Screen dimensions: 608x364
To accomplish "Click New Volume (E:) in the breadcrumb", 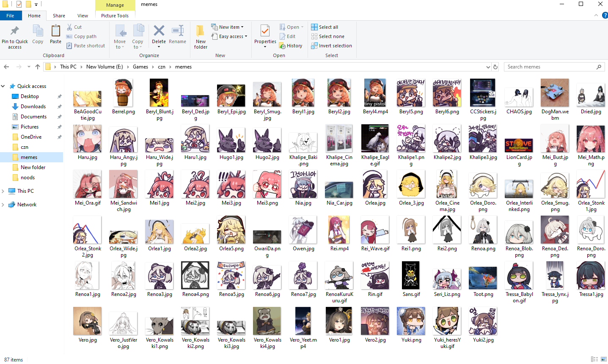I will pyautogui.click(x=105, y=67).
